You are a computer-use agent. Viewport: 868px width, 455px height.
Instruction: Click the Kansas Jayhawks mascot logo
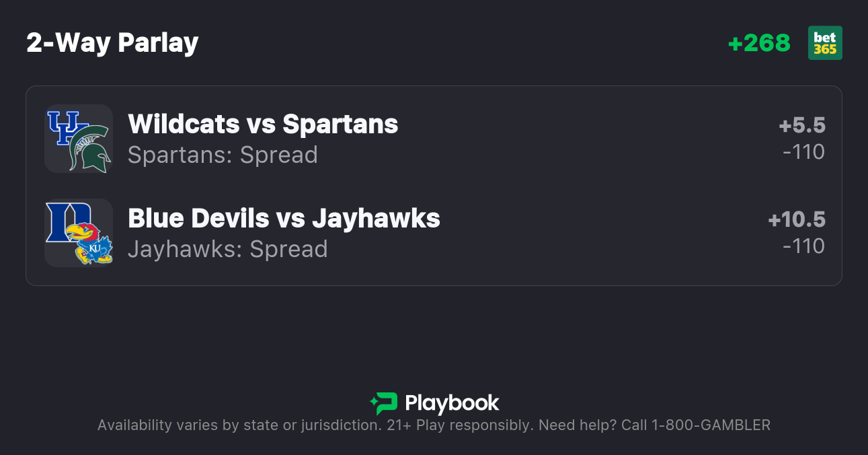(93, 244)
